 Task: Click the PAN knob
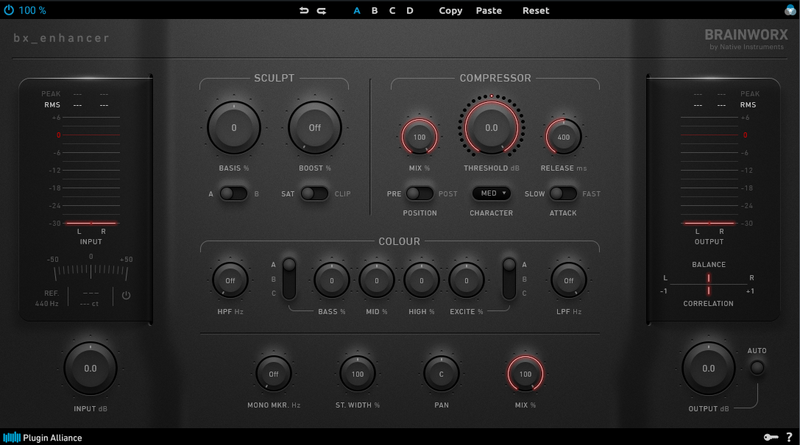[x=441, y=374]
